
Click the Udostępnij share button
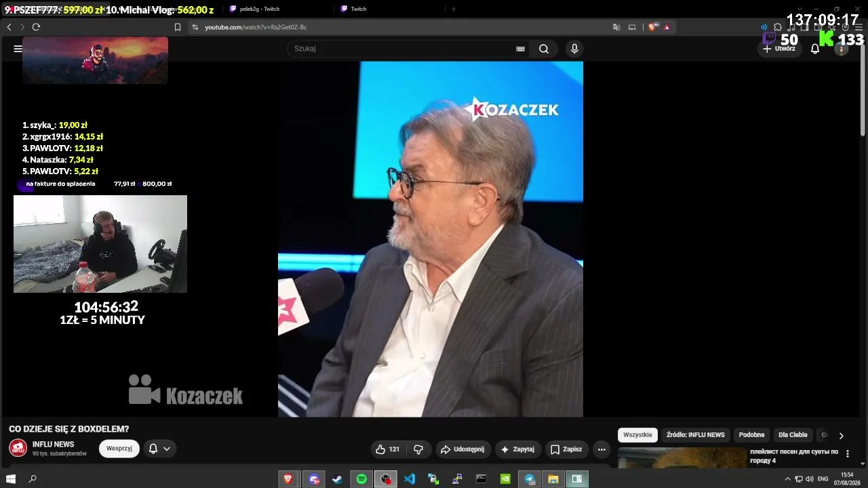point(462,449)
